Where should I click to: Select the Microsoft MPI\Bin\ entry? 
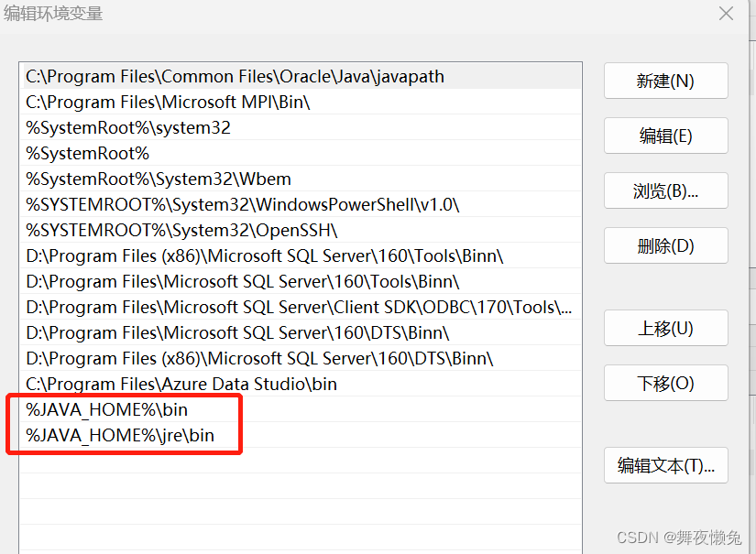coord(301,102)
